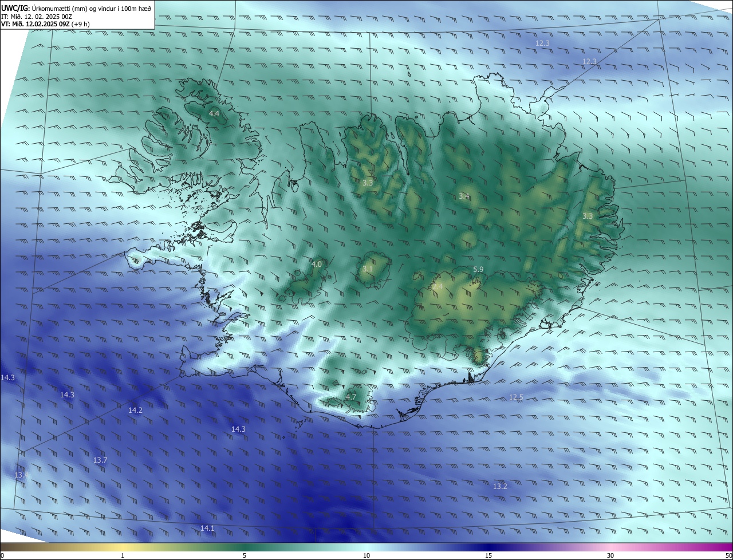This screenshot has height=560, width=733.
Task: Select the 13.7 value label over the ocean
Action: click(x=100, y=460)
